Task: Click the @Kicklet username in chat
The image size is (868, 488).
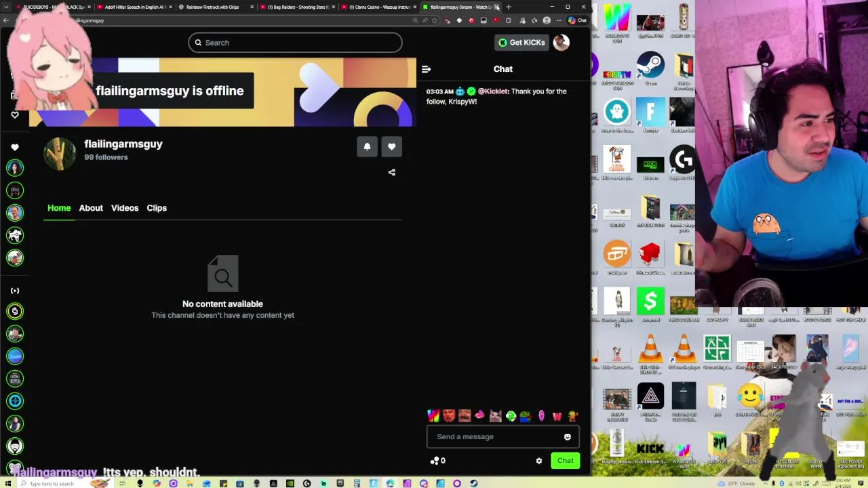Action: [x=493, y=91]
